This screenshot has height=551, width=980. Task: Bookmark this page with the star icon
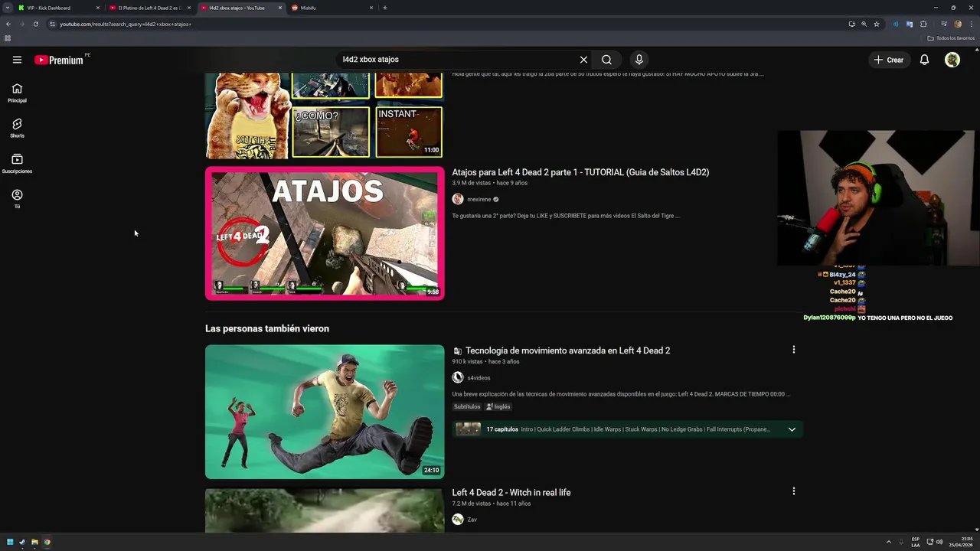pos(877,24)
